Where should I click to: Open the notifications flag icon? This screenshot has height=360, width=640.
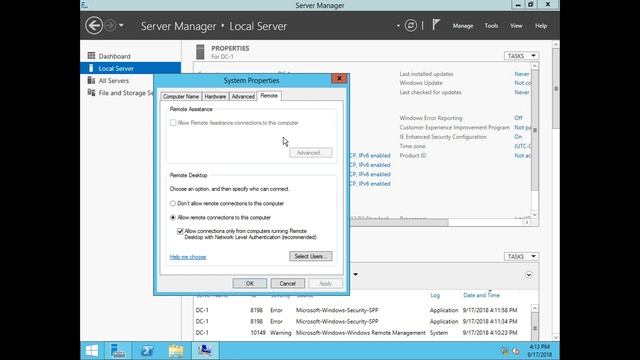(x=436, y=25)
